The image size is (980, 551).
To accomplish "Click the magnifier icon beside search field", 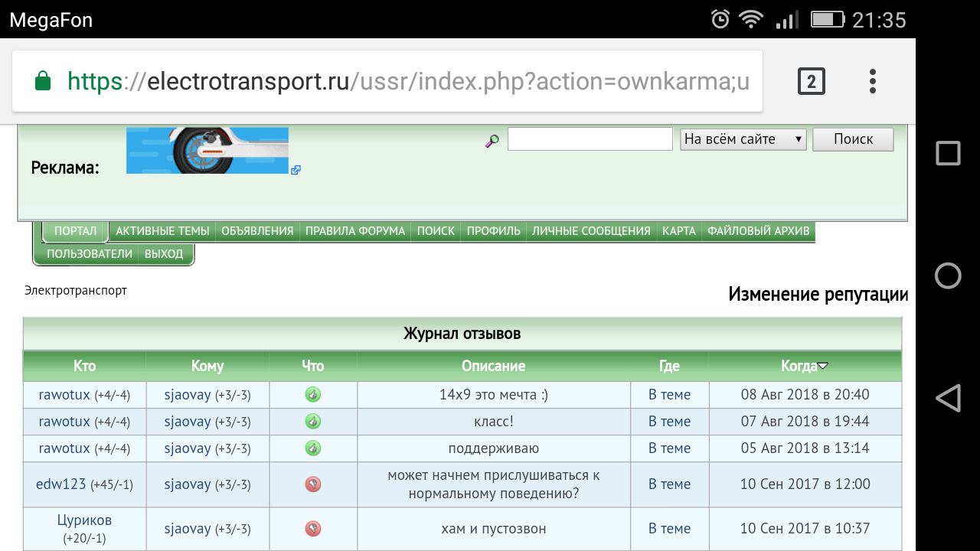I will pyautogui.click(x=492, y=141).
